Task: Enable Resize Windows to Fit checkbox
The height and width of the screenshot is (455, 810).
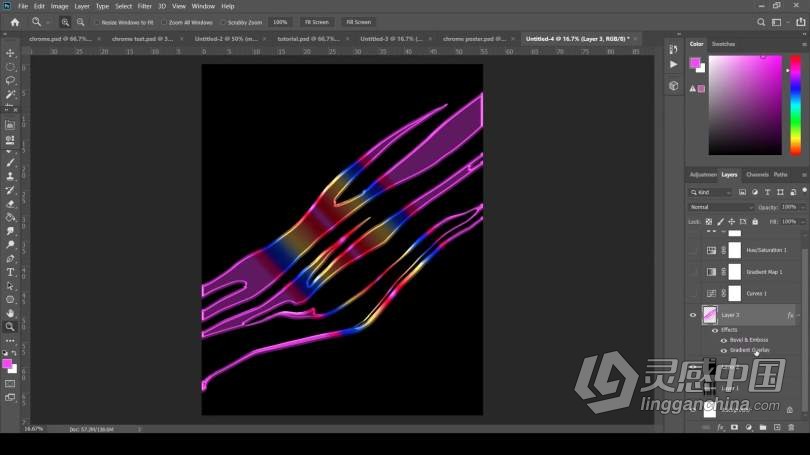Action: (97, 21)
